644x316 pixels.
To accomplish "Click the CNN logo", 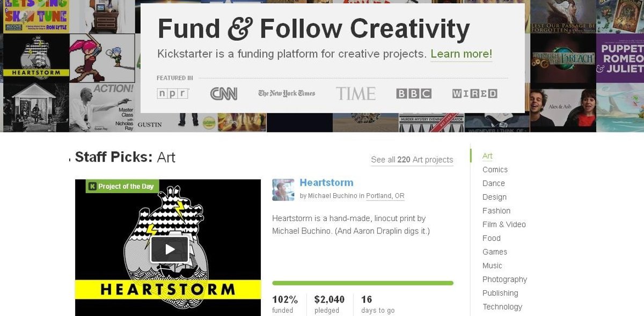I will [223, 93].
